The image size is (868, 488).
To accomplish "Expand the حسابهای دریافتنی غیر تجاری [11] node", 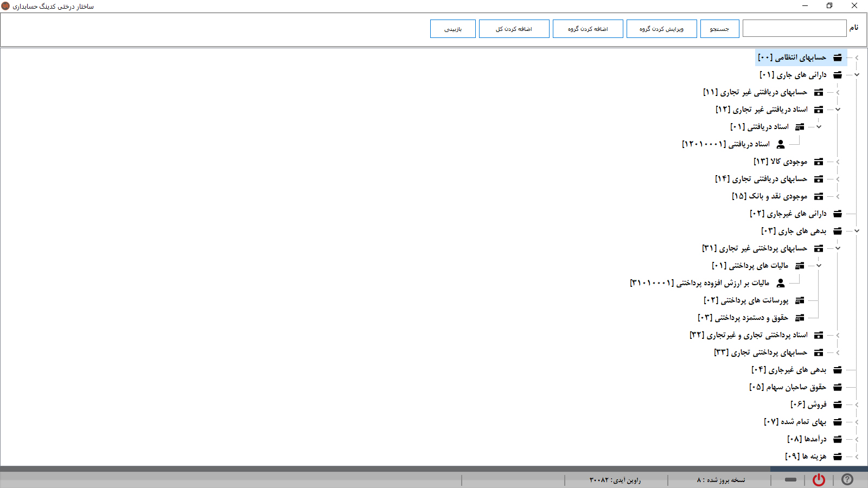I will click(838, 92).
